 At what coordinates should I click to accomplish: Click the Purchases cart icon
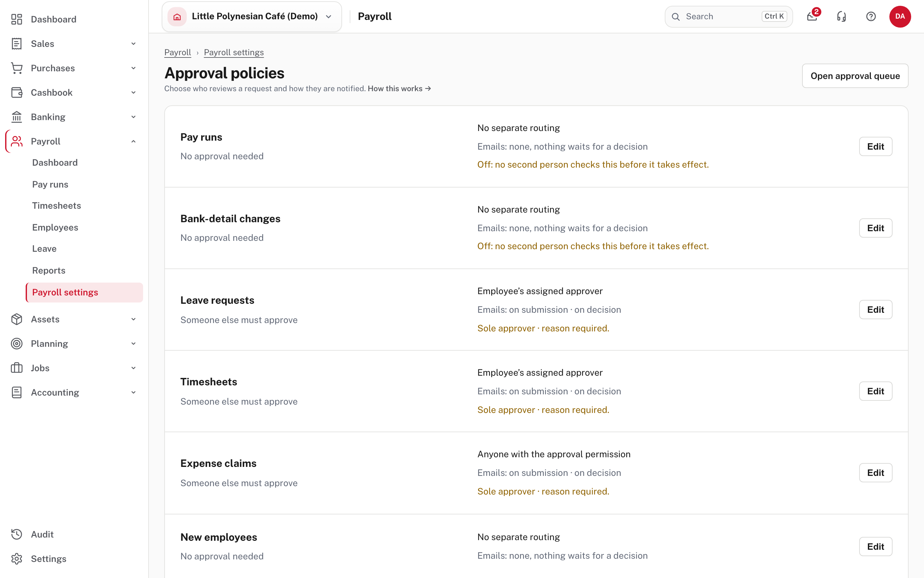(x=16, y=68)
